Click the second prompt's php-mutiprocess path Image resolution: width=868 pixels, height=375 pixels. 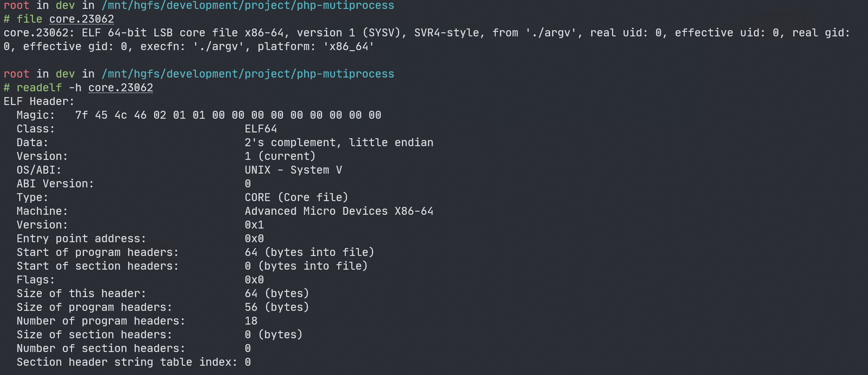pyautogui.click(x=248, y=74)
